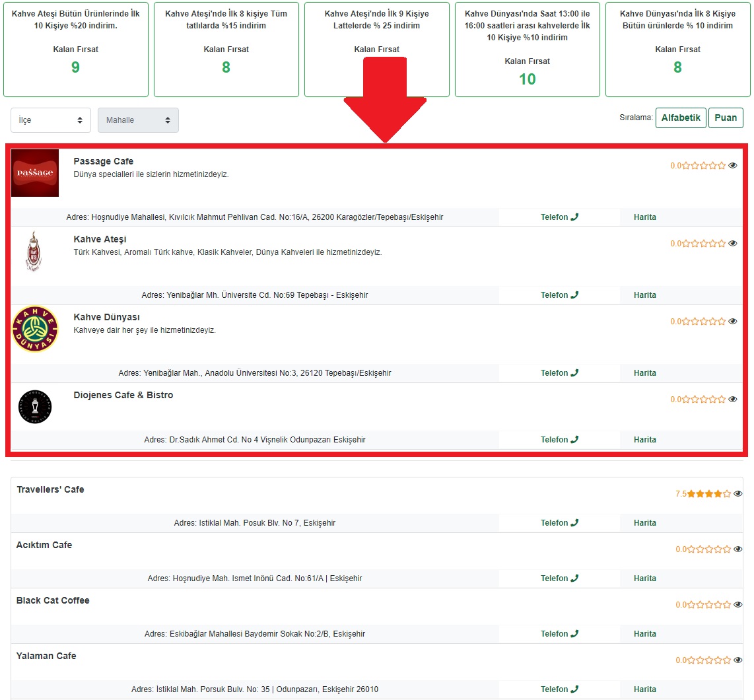This screenshot has width=754, height=700.
Task: Click the star rating of Passage Cafe
Action: pos(704,166)
